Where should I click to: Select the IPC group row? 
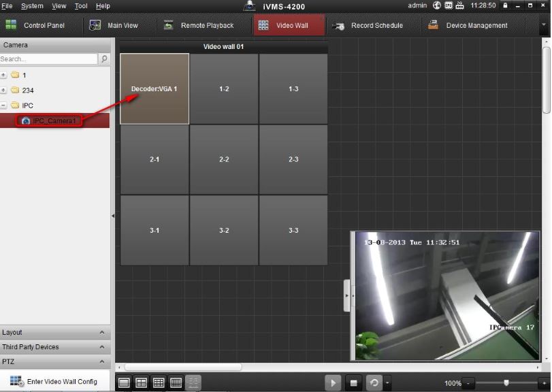pos(27,105)
